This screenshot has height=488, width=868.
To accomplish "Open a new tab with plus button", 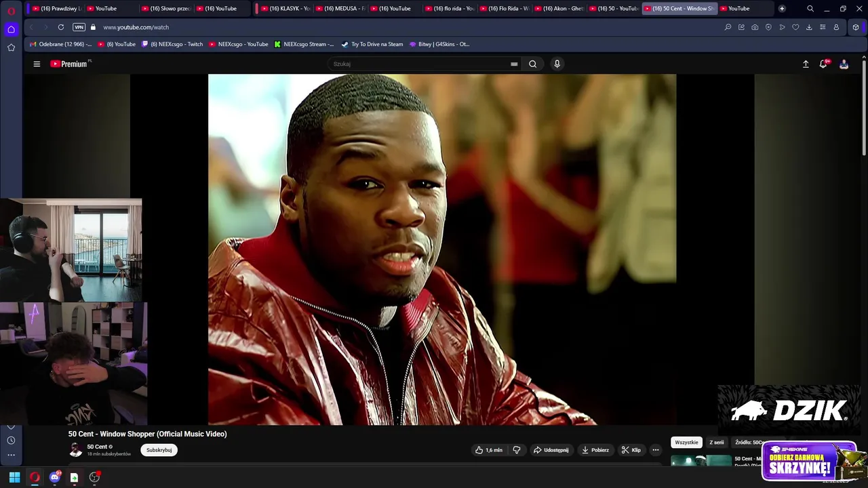I will pyautogui.click(x=782, y=9).
